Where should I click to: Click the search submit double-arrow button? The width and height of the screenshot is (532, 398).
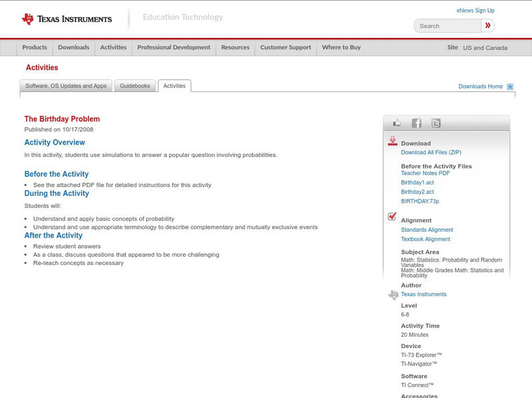tap(487, 25)
